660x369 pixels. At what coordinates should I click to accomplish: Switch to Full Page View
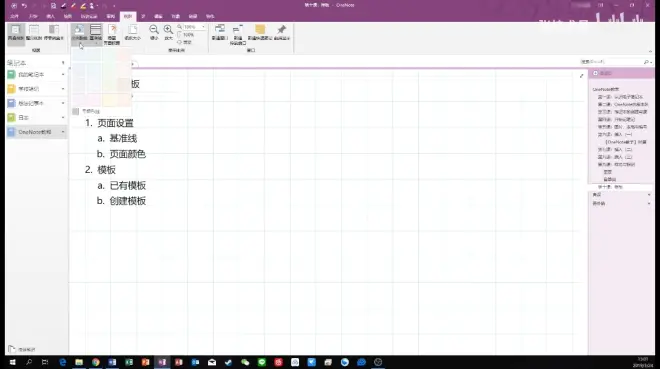[34, 32]
